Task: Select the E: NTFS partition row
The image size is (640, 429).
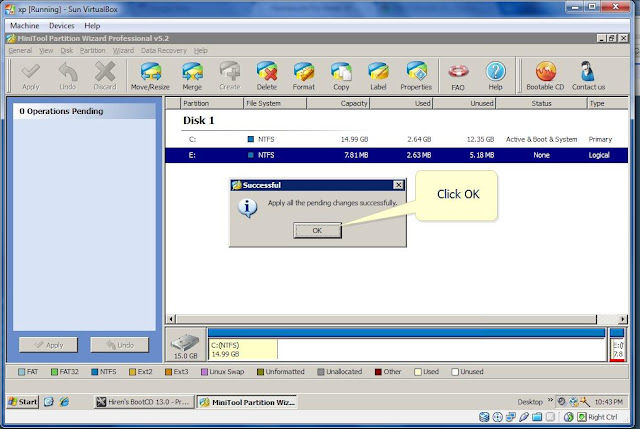Action: pyautogui.click(x=396, y=155)
